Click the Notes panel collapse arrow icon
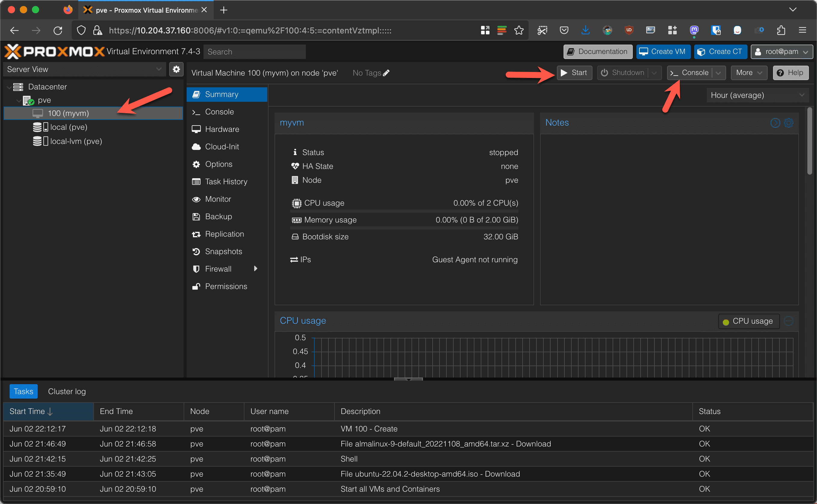The width and height of the screenshot is (817, 504). point(775,123)
